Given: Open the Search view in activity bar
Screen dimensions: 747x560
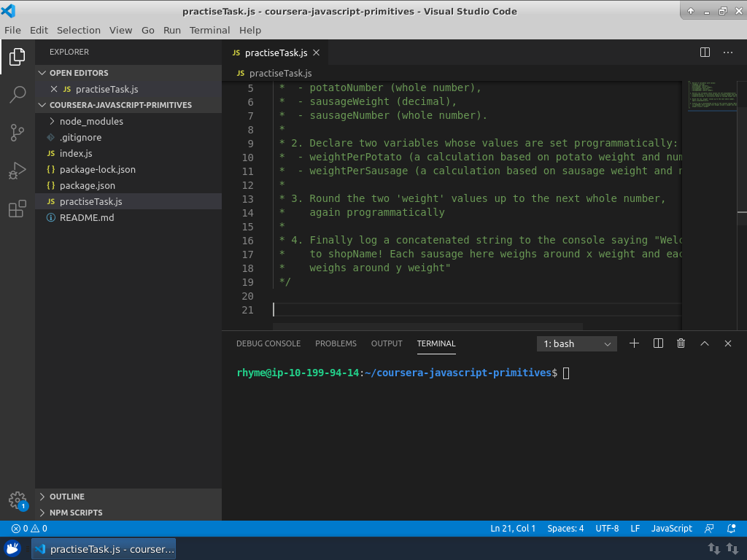Looking at the screenshot, I should (x=18, y=94).
